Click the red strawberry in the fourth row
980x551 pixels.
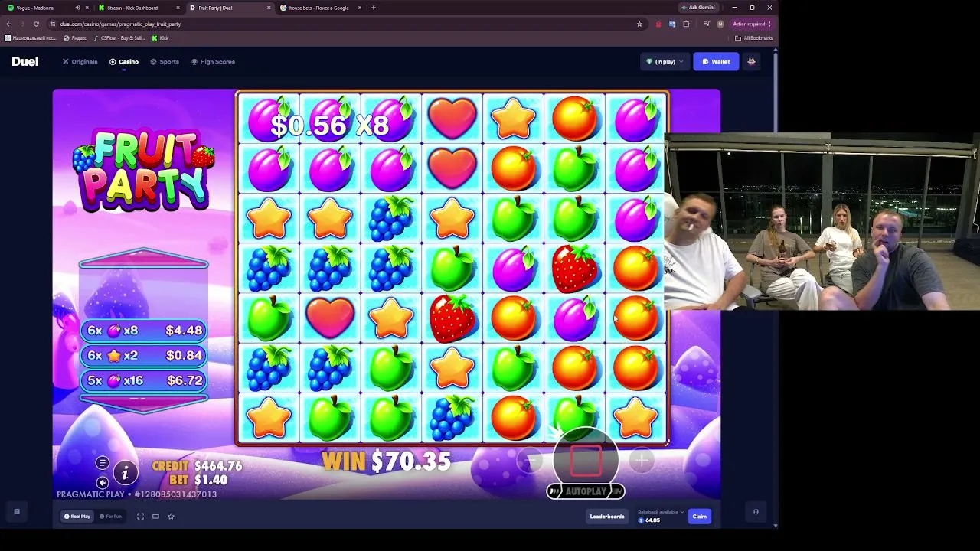(x=575, y=269)
